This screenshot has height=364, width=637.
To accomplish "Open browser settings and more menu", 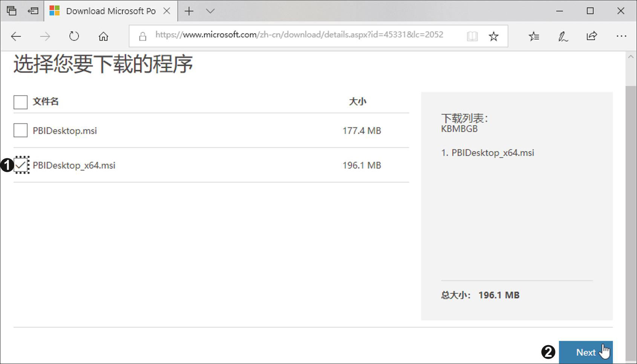I will click(x=621, y=36).
